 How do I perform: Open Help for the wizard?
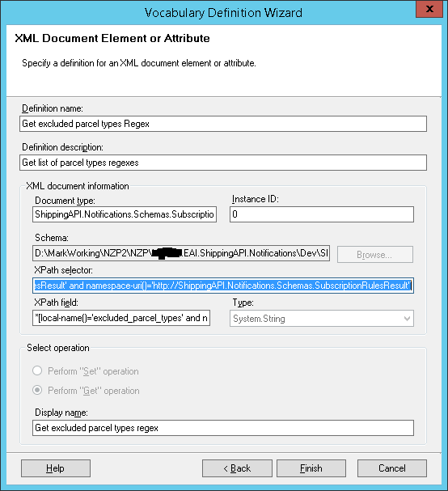56,468
